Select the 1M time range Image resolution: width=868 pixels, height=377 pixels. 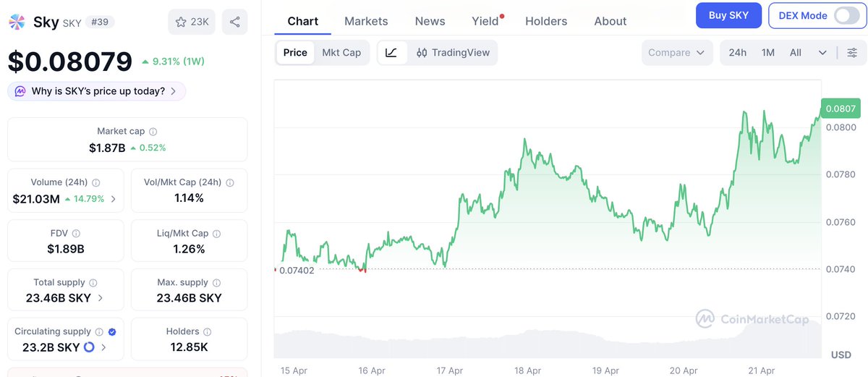click(x=768, y=52)
